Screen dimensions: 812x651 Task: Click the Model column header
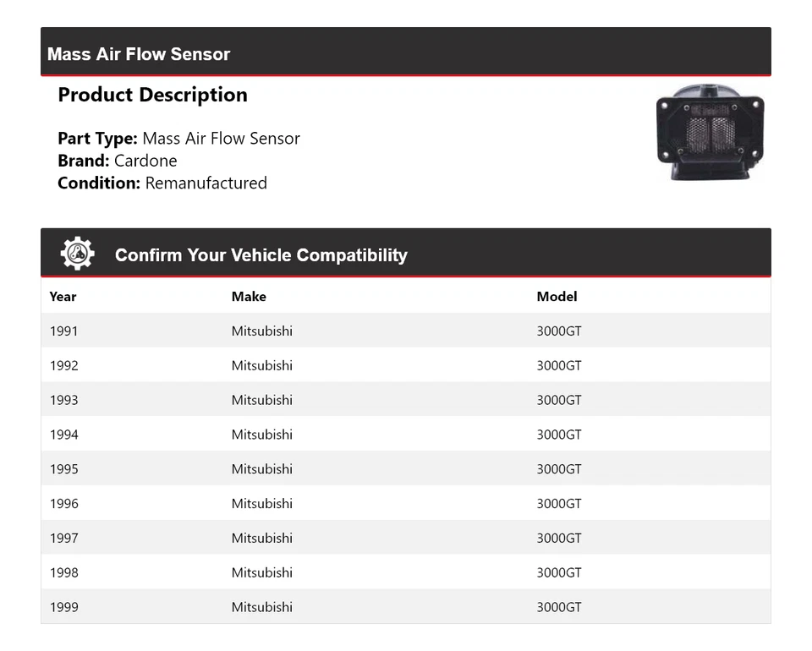coord(557,297)
